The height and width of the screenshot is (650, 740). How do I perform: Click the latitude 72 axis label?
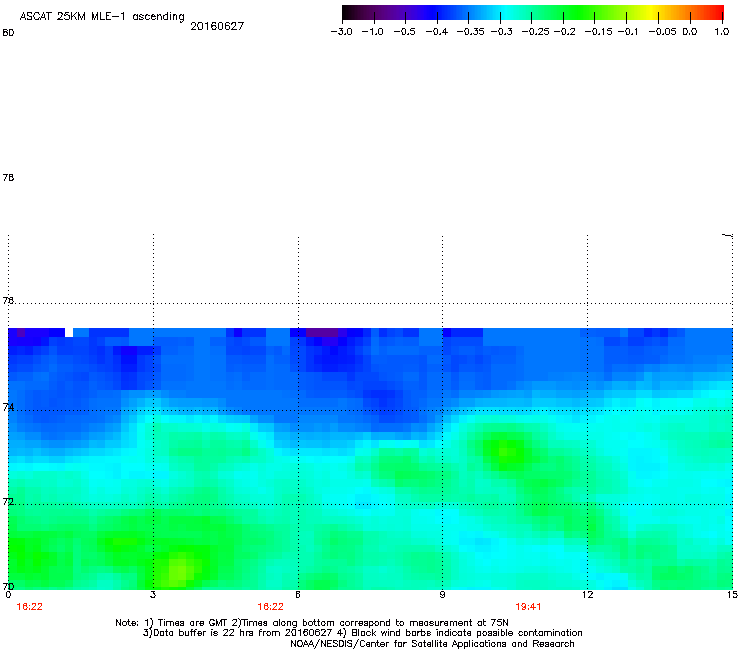click(8, 501)
